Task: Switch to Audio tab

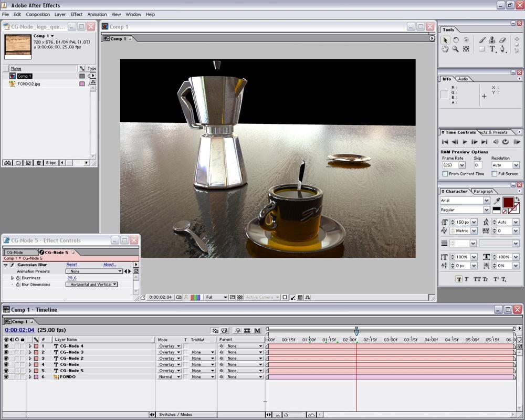Action: [x=463, y=79]
